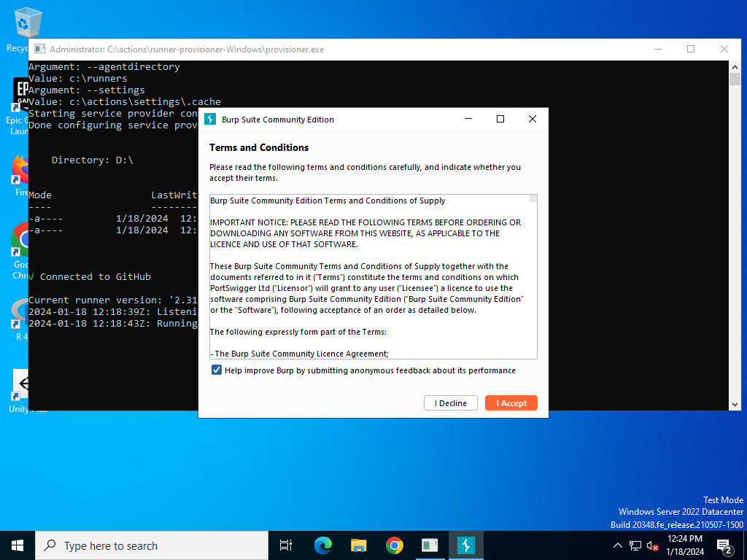The image size is (747, 560).
Task: Click 'The Burp Suite Community Licence Agreement' line
Action: [x=299, y=354]
